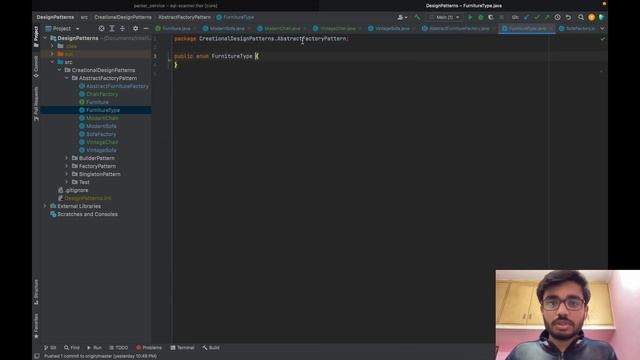The image size is (640, 360).
Task: Toggle the Commit side tab
Action: (36, 67)
